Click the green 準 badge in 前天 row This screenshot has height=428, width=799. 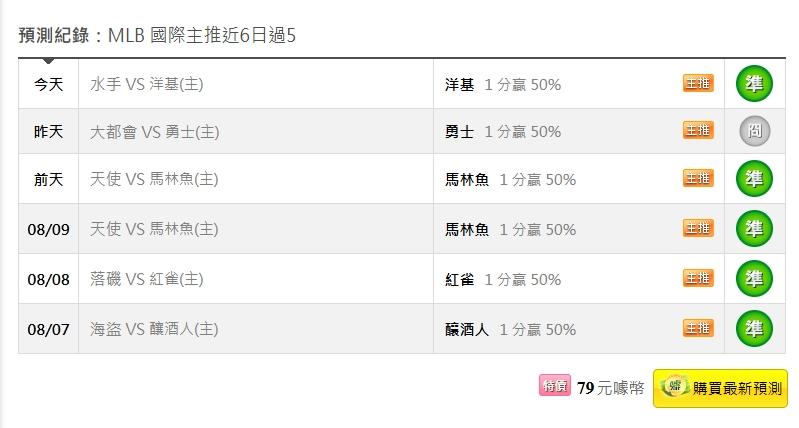[x=754, y=178]
